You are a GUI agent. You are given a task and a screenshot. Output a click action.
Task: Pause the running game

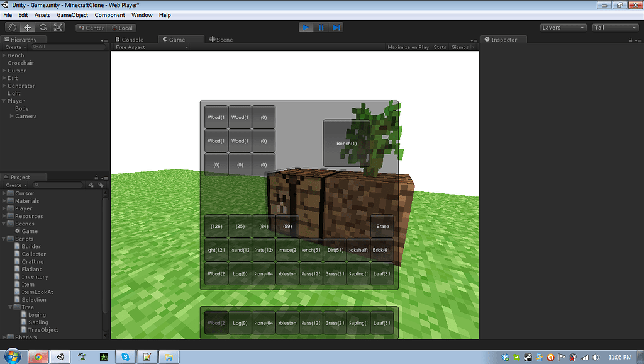coord(321,27)
